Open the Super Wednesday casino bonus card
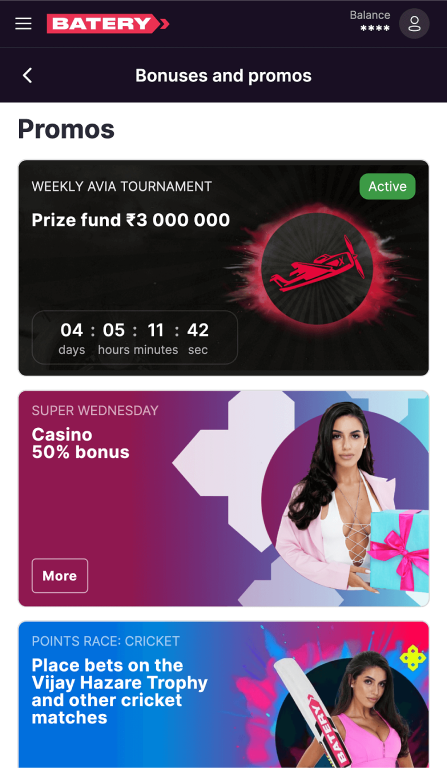The height and width of the screenshot is (768, 447). click(x=224, y=499)
